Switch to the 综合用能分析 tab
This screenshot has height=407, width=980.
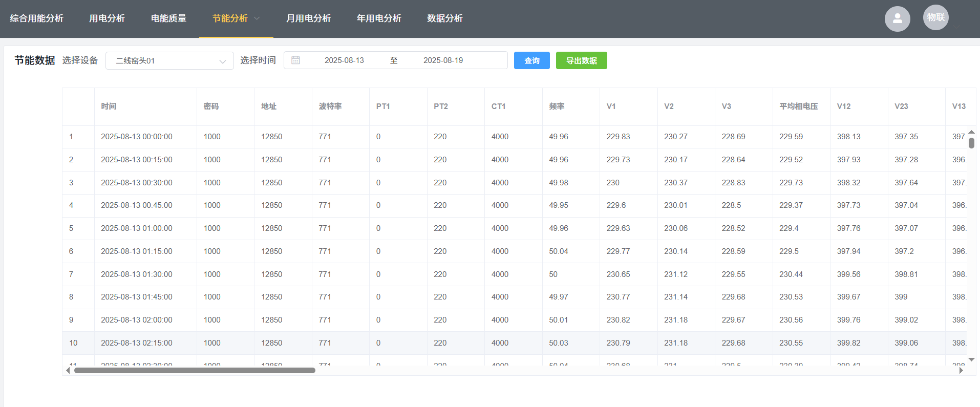[x=37, y=18]
